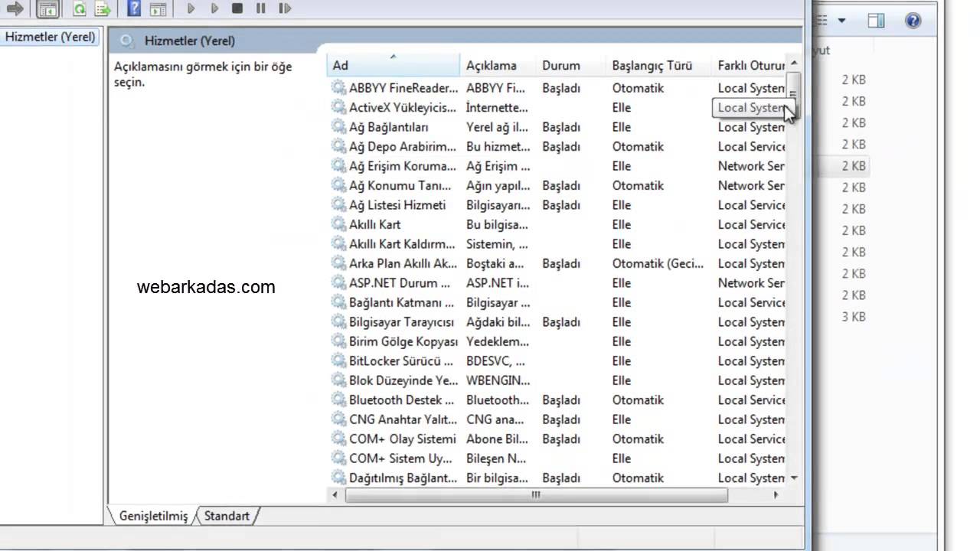980x551 pixels.
Task: Sort by the Durum column header
Action: (570, 66)
